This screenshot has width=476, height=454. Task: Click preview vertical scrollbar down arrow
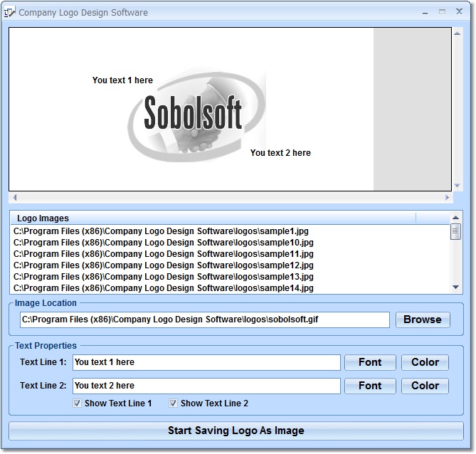pos(458,185)
